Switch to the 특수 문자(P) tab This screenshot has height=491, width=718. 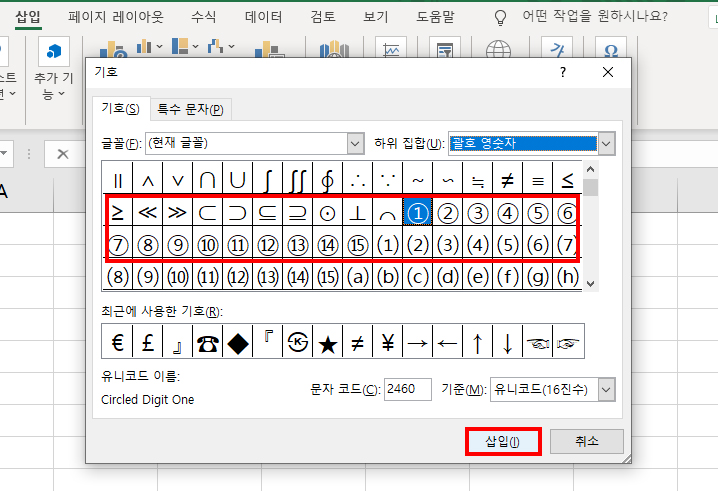click(x=190, y=110)
